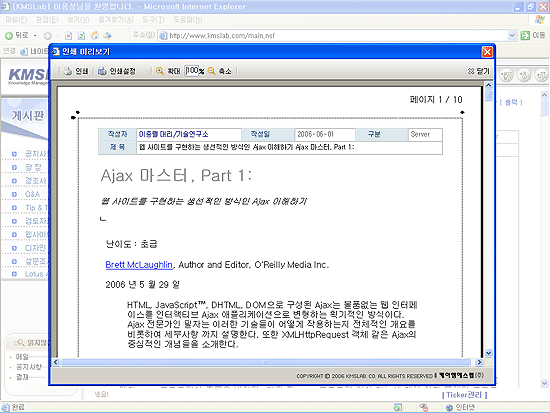The width and height of the screenshot is (550, 413).
Task: Open the 편집(E) menu
Action: point(47,20)
